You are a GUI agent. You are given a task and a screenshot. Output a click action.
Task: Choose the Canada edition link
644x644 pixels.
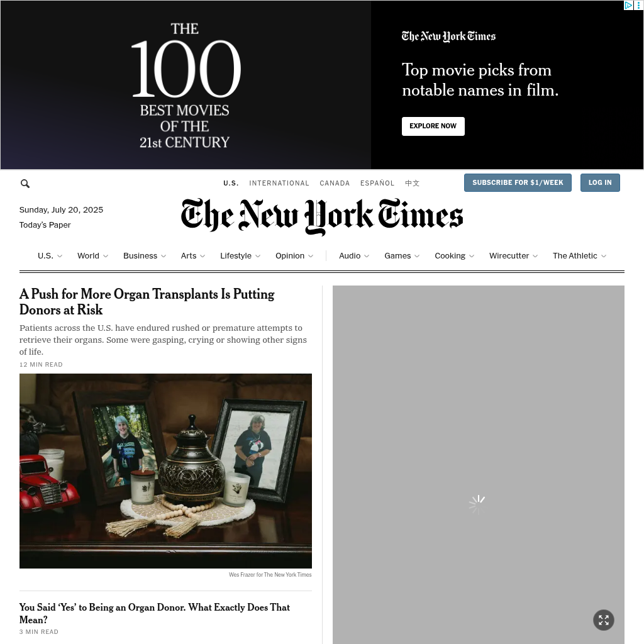pyautogui.click(x=335, y=183)
